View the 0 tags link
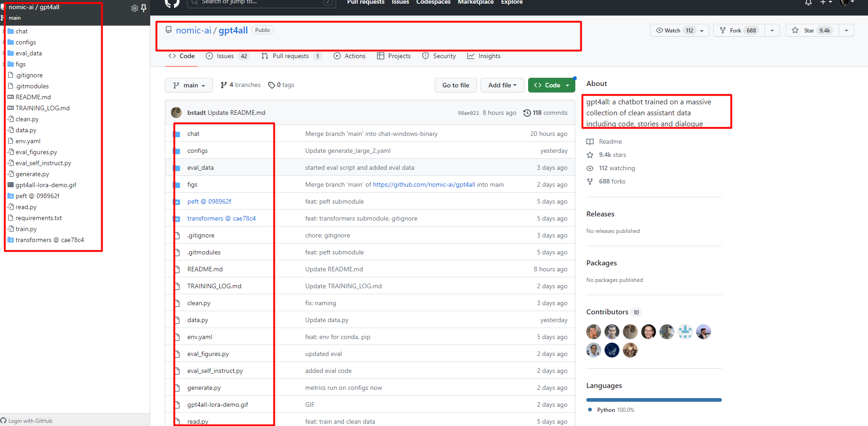Image resolution: width=868 pixels, height=426 pixels. point(281,85)
